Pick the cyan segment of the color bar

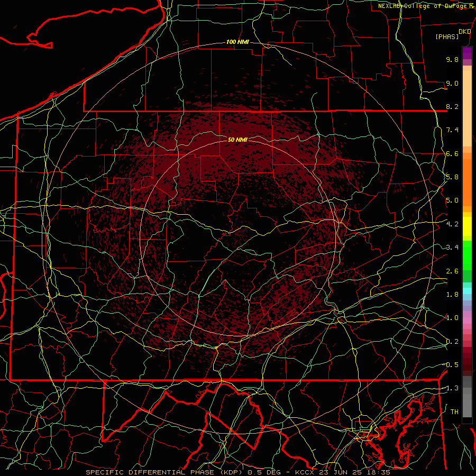click(x=467, y=291)
